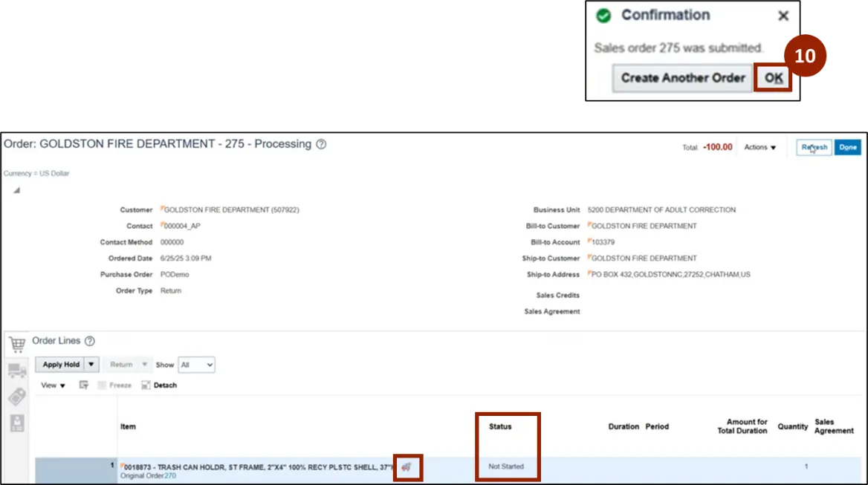This screenshot has width=868, height=485.
Task: Open the price tag side tab
Action: pyautogui.click(x=17, y=397)
